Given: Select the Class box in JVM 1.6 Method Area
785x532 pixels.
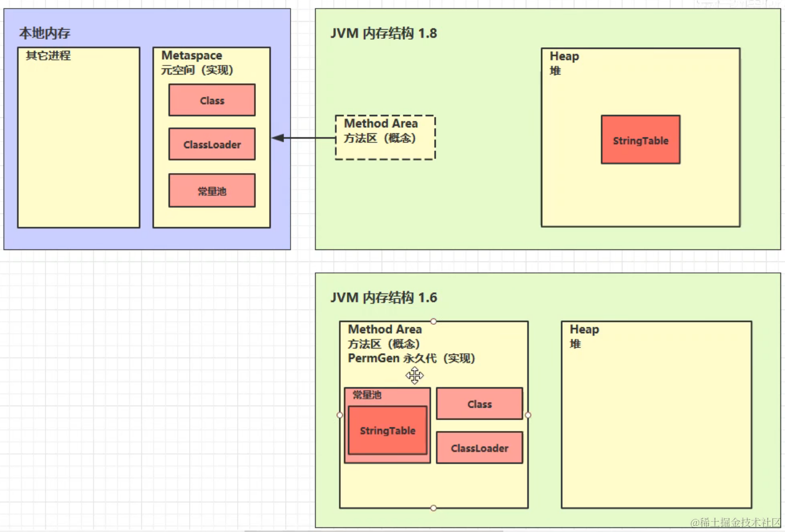Looking at the screenshot, I should 479,404.
